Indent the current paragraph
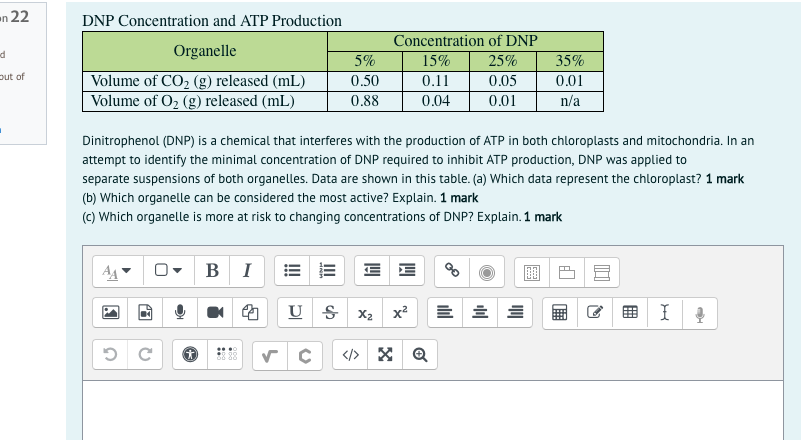The image size is (806, 440). coord(407,270)
